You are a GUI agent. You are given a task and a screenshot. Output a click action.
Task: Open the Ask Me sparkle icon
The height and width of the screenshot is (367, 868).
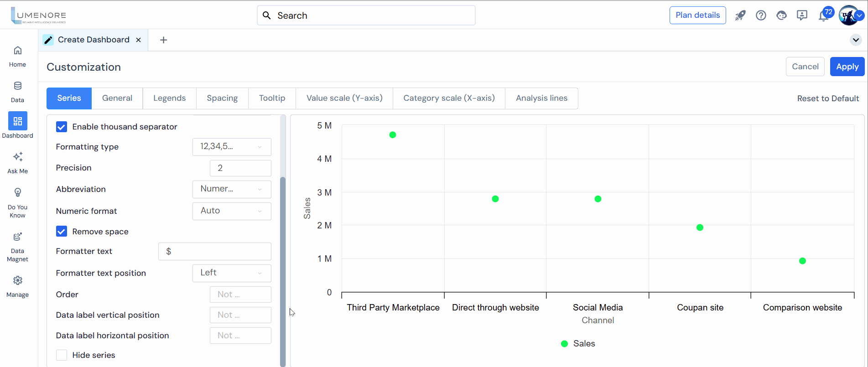pos(17,157)
